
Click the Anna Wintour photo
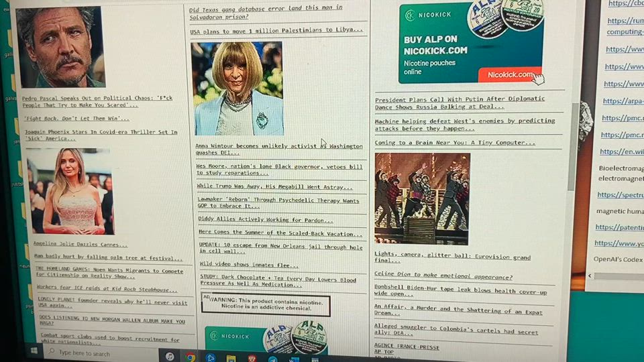click(x=237, y=88)
